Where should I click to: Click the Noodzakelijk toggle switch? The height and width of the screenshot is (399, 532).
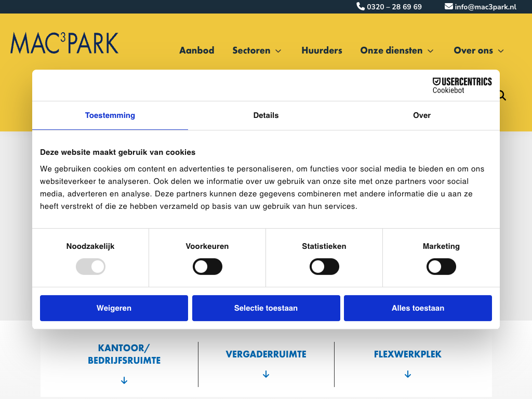(90, 267)
